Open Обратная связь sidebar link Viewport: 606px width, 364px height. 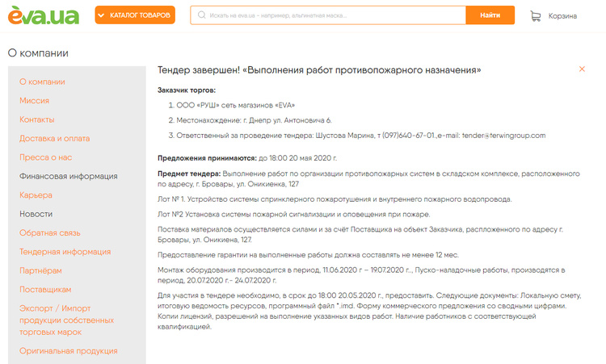click(x=50, y=233)
